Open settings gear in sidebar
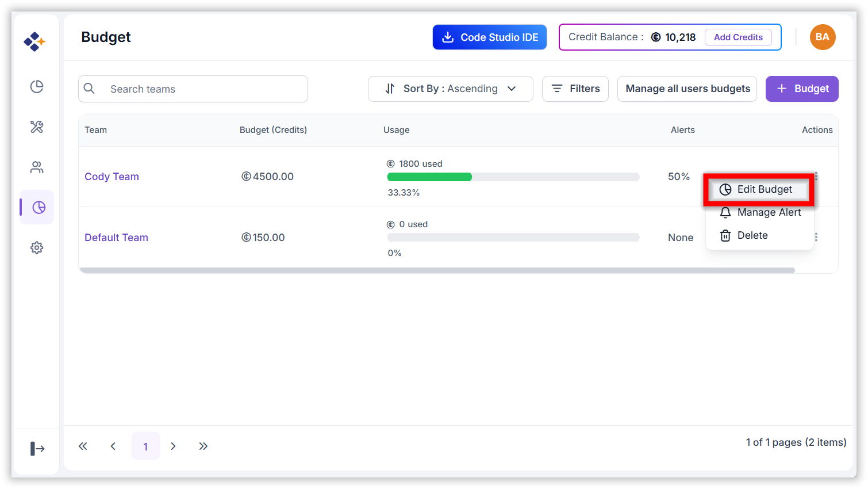The image size is (868, 489). 37,248
